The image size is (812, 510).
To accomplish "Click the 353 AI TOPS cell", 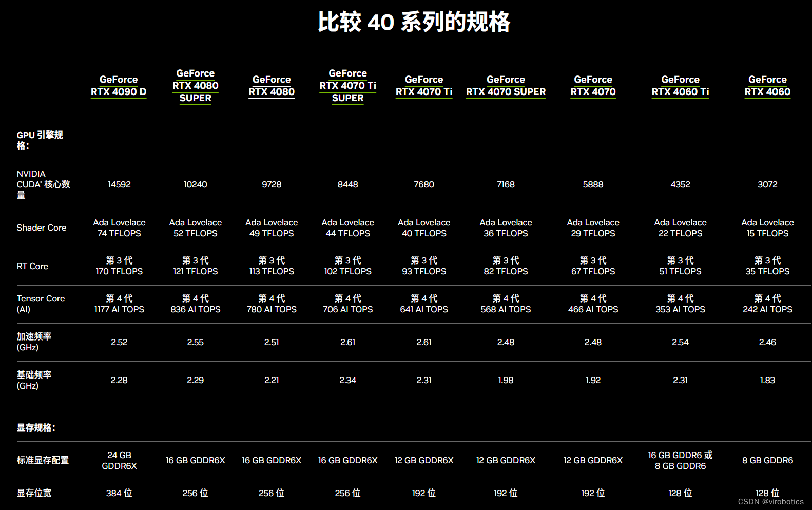I will click(681, 304).
